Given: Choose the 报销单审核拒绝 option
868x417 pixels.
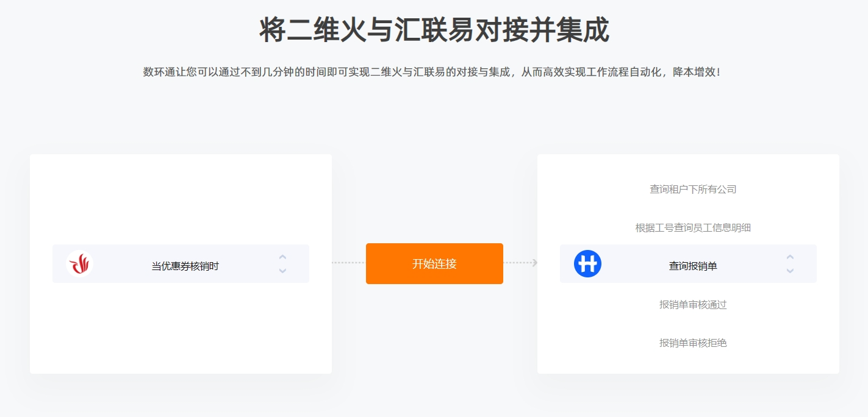Looking at the screenshot, I should click(x=693, y=343).
